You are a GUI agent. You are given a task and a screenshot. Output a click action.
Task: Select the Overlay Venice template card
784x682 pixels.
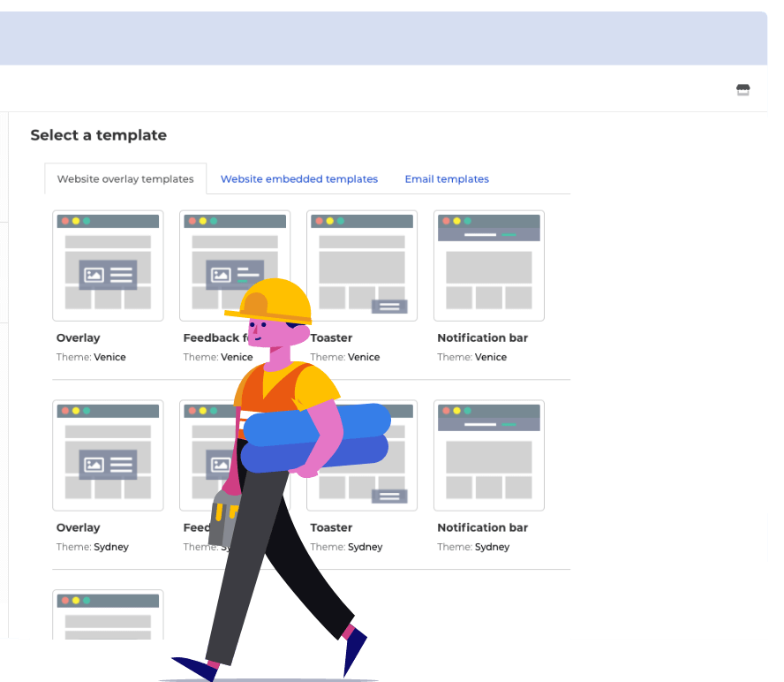108,265
